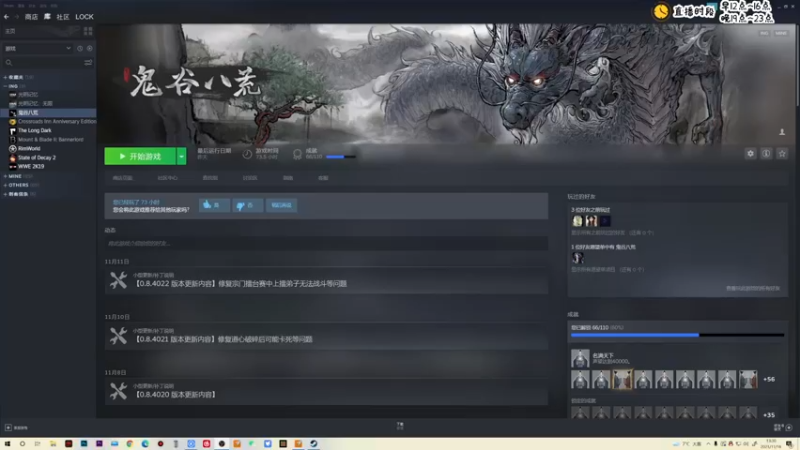Click the activity post input field
Image resolution: width=800 pixels, height=450 pixels.
(327, 243)
